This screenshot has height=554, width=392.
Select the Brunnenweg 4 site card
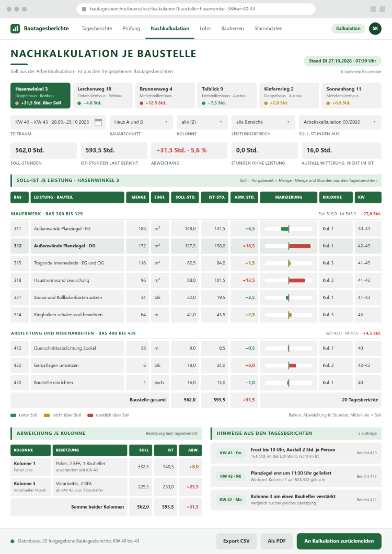tap(165, 96)
